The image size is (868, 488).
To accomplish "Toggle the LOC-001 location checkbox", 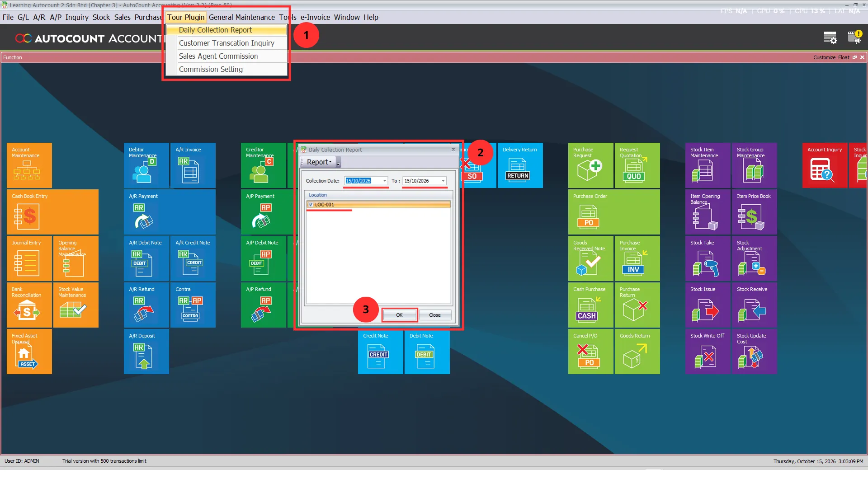I will [x=311, y=205].
